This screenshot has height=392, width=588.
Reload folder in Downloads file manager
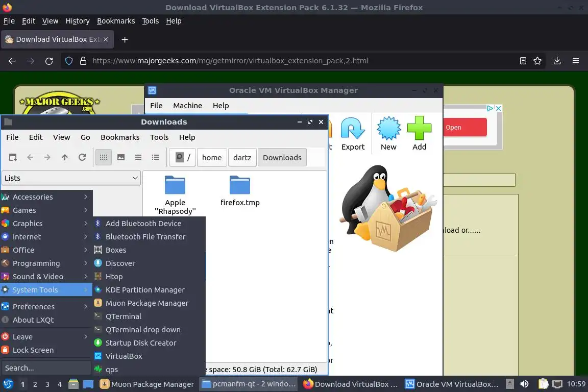82,158
